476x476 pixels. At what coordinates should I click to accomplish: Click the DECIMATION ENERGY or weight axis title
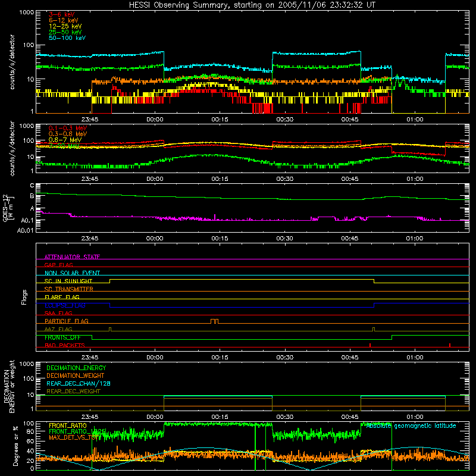tap(9, 387)
